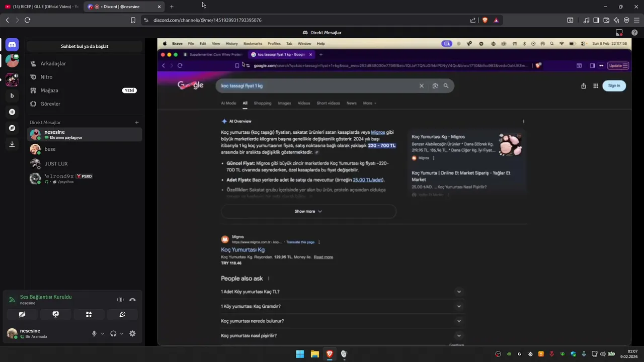Click the shared screen stream view

point(394,192)
